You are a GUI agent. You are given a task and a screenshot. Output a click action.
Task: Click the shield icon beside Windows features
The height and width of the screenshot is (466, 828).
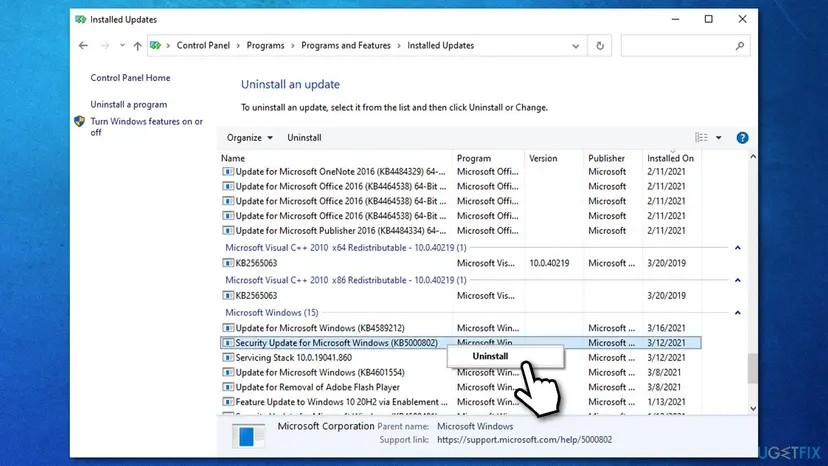click(x=79, y=122)
